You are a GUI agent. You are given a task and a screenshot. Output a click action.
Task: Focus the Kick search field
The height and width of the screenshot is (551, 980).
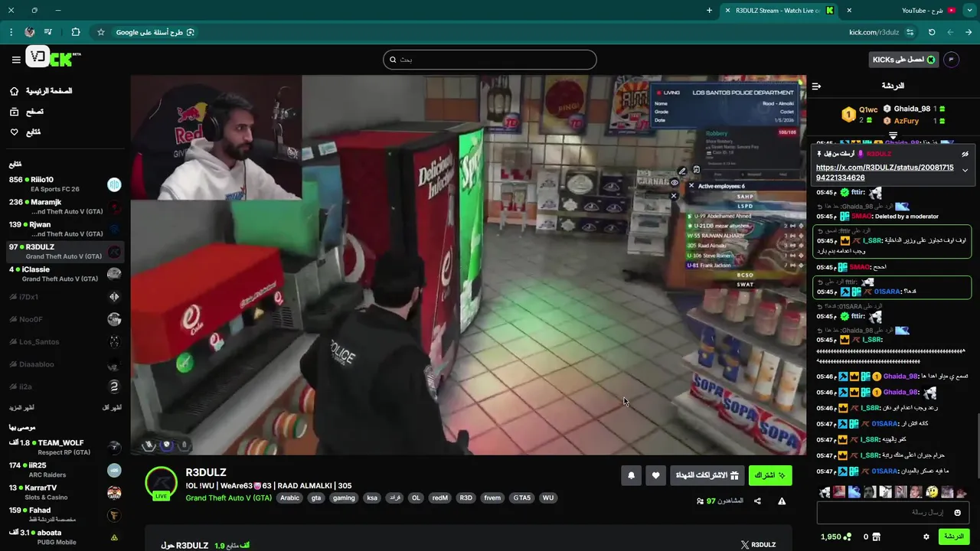(490, 60)
